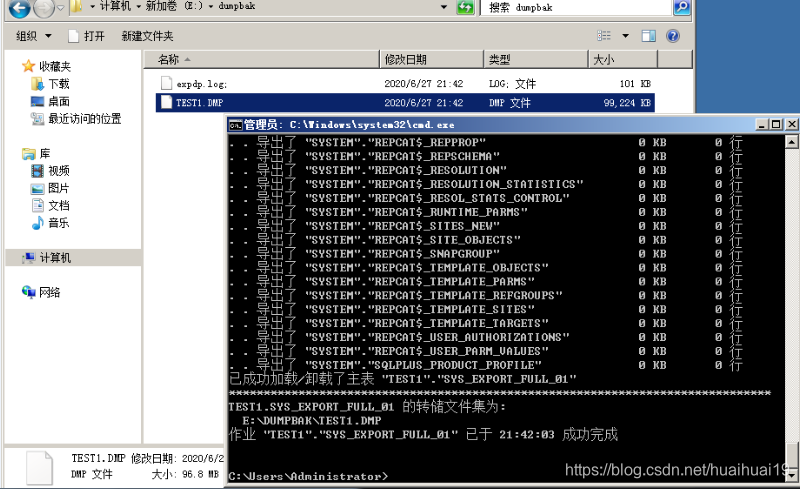Click 计算机 breadcrumb in address bar
The width and height of the screenshot is (800, 489).
[x=115, y=6]
